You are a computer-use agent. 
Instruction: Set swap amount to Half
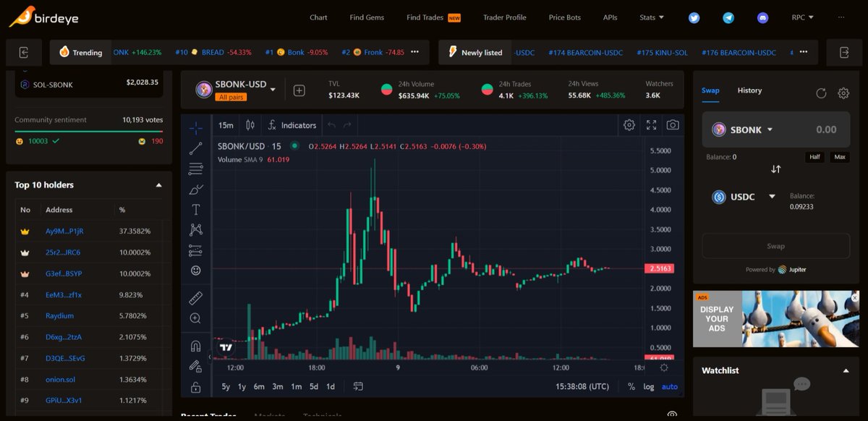(814, 157)
